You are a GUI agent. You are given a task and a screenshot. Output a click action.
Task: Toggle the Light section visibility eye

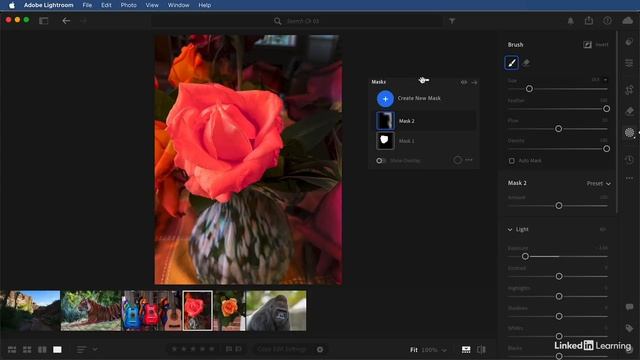click(603, 229)
